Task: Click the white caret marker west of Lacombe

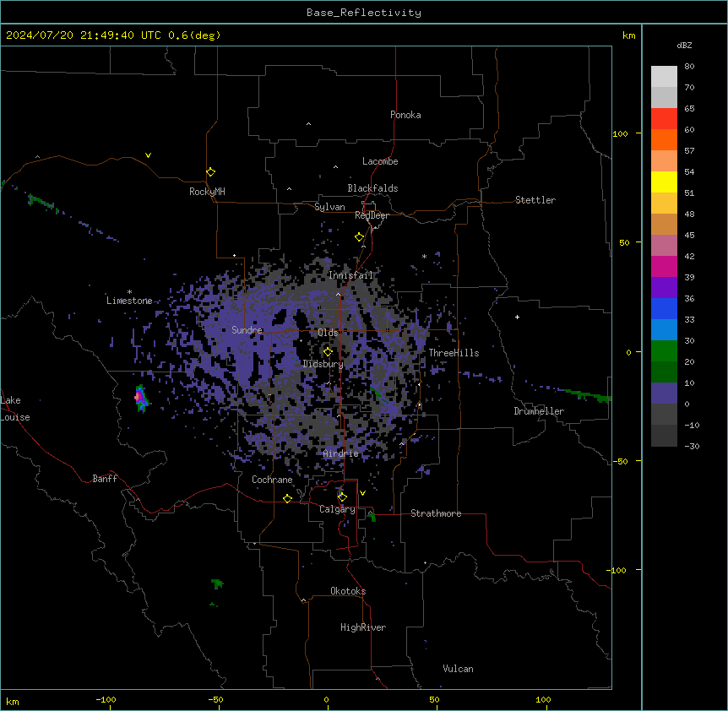Action: pos(335,167)
